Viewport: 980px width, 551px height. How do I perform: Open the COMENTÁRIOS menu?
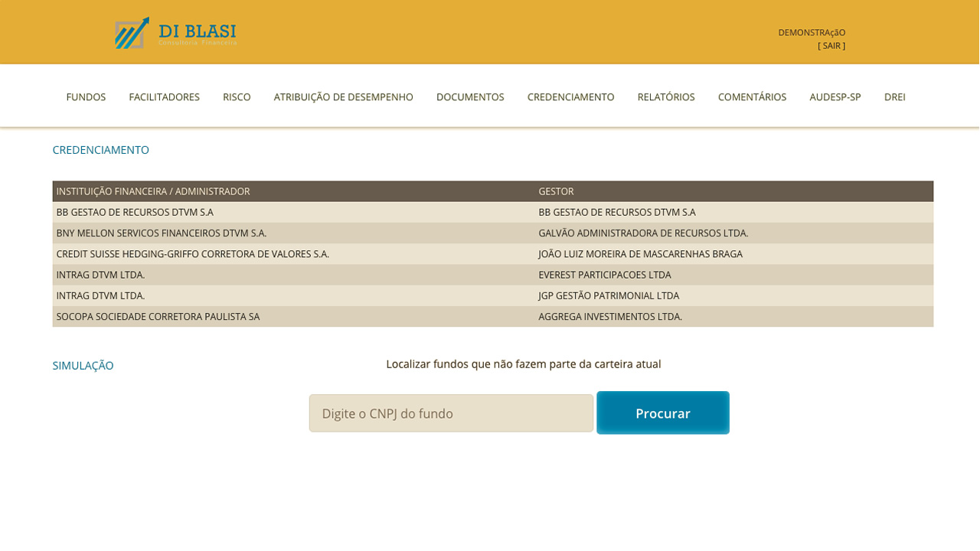coord(752,97)
